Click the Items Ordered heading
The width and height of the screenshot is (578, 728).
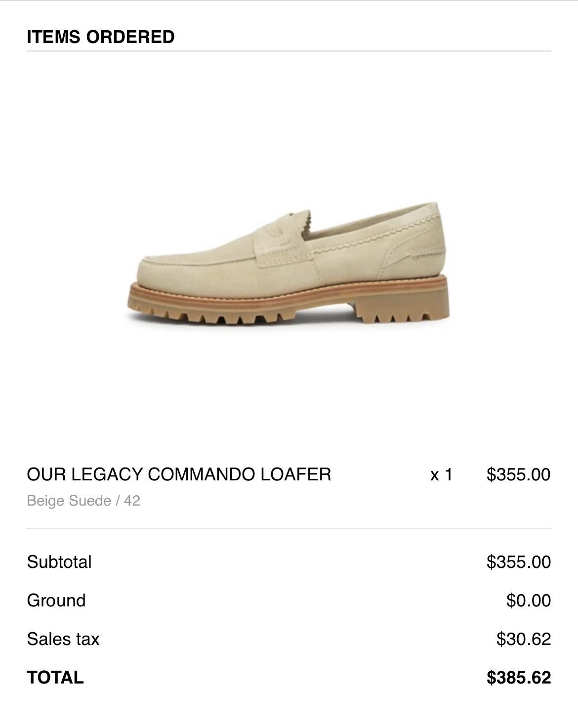(101, 37)
